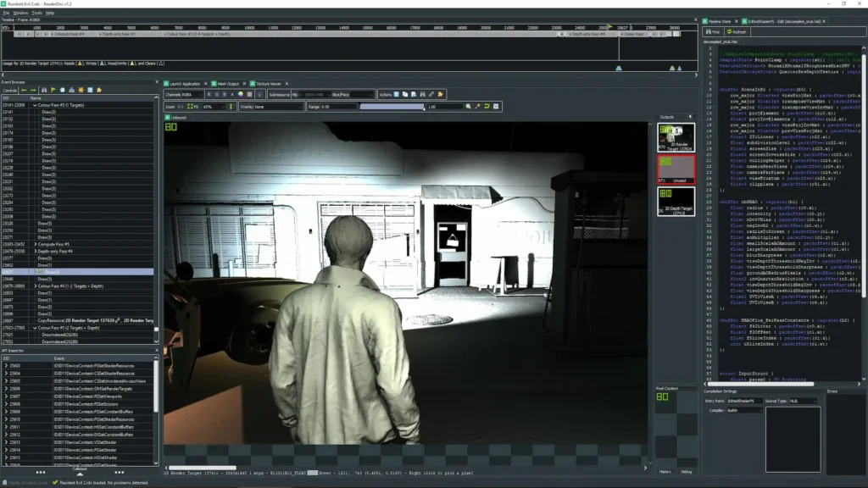Click the Refresh icon in the shader editor

pyautogui.click(x=737, y=32)
